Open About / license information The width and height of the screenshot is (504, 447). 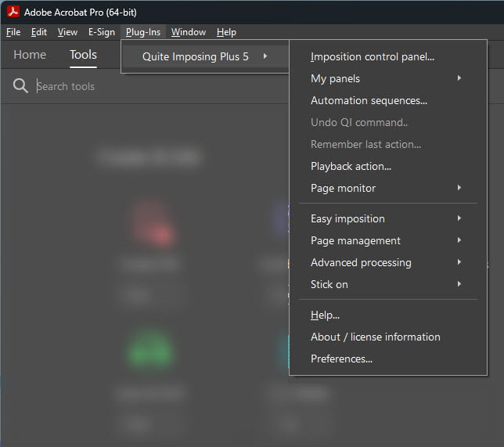[x=388, y=337]
